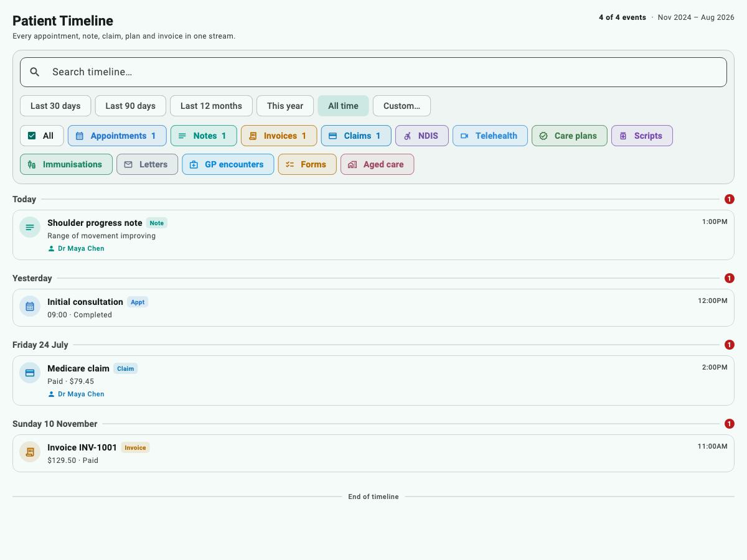
Task: Click the Immunisations vaccine icon
Action: (32, 164)
